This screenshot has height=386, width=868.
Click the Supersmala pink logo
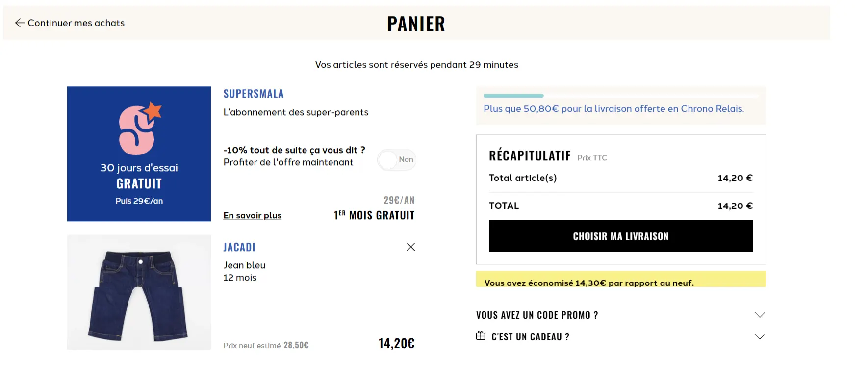point(139,129)
